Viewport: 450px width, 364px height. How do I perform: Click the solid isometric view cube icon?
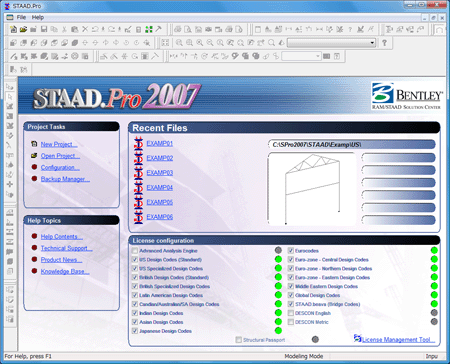coord(75,43)
